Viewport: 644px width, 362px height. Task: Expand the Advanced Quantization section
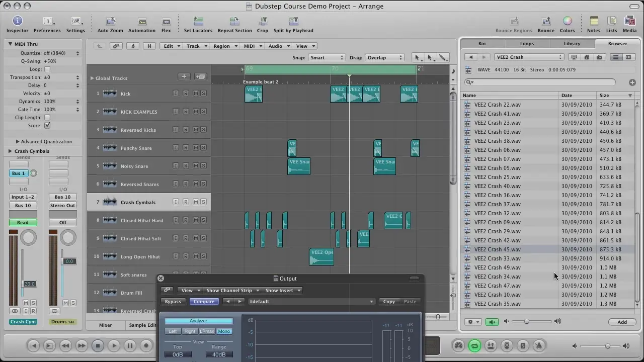(x=18, y=142)
